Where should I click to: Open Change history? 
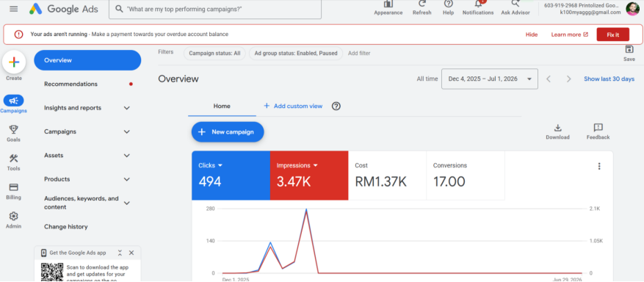pyautogui.click(x=65, y=227)
